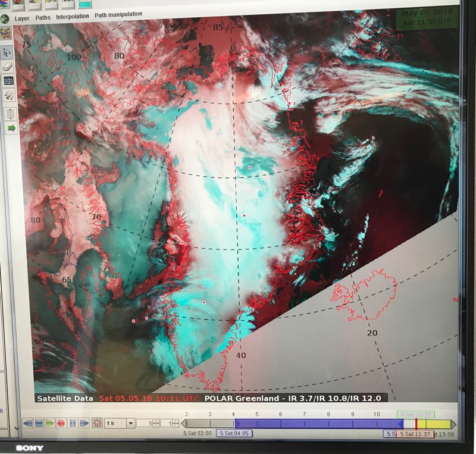Select the eraser tool in left toolbar

(8, 67)
